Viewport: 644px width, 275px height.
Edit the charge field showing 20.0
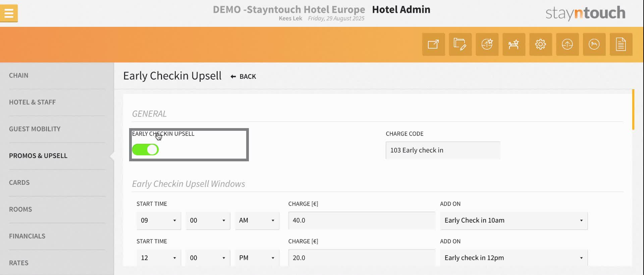coord(362,258)
